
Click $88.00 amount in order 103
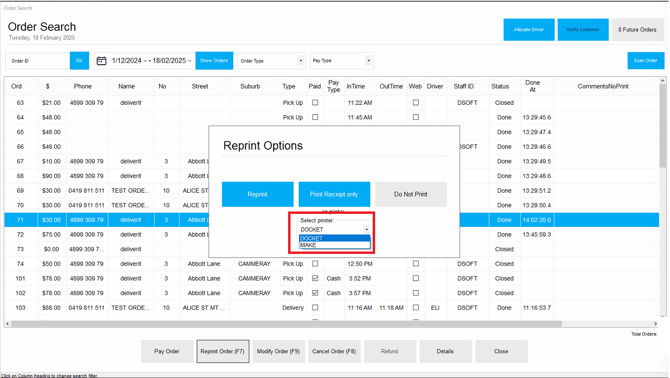click(x=51, y=308)
